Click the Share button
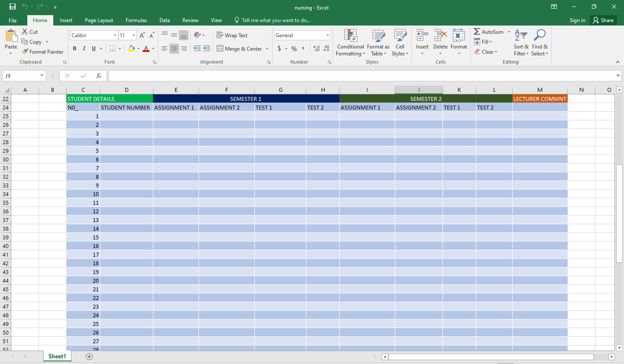This screenshot has height=364, width=624. click(603, 20)
